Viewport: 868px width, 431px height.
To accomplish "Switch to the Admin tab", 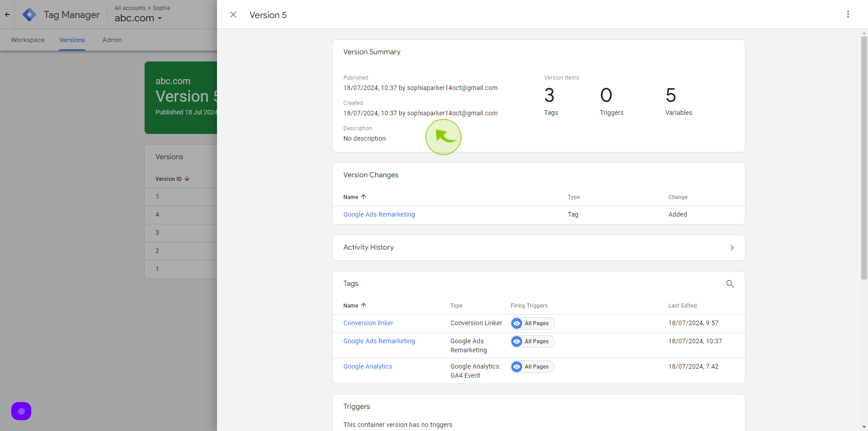I will tap(112, 40).
